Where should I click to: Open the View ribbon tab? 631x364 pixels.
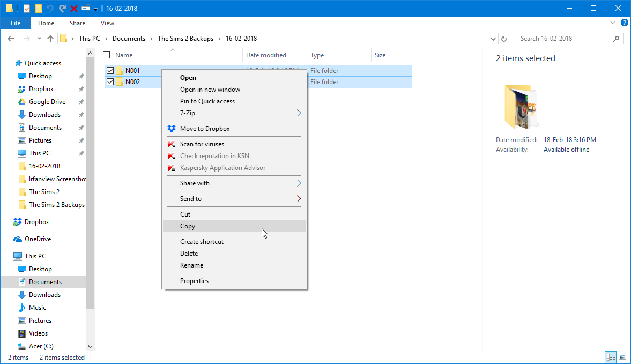107,23
